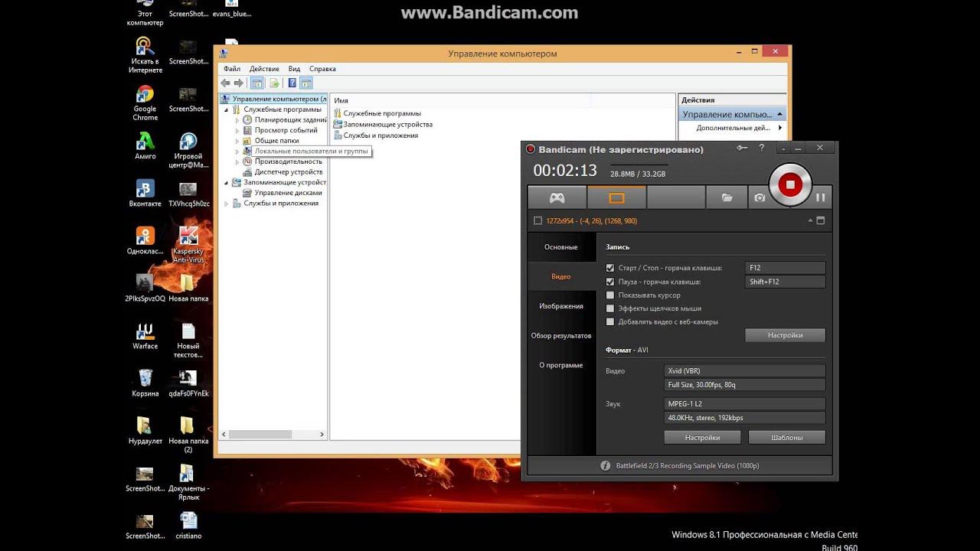The width and height of the screenshot is (980, 551).
Task: Click the Bandicam key registration icon
Action: pos(740,148)
